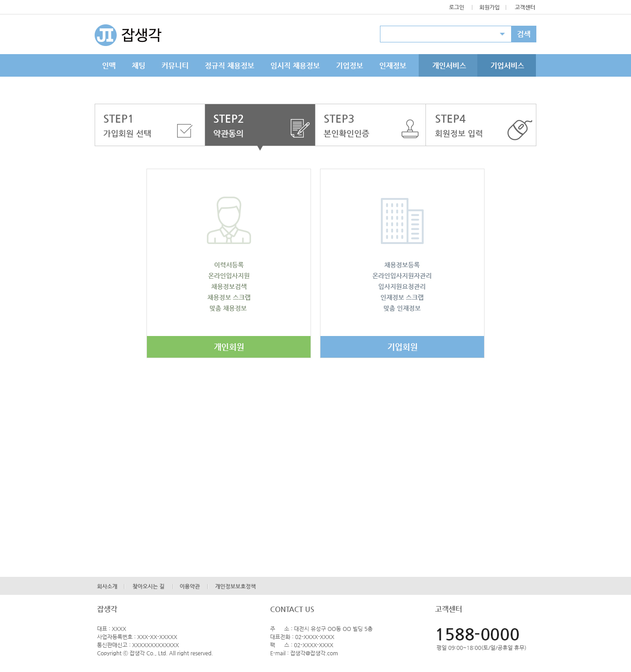Click the STEP1 checkmark icon

coord(185,130)
